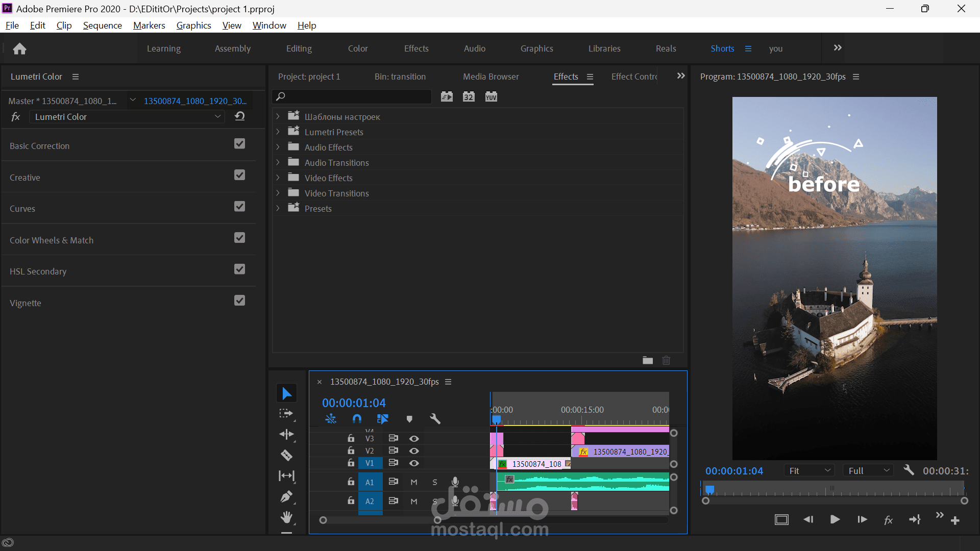Select the Ripple Edit tool
This screenshot has width=980, height=551.
click(286, 434)
